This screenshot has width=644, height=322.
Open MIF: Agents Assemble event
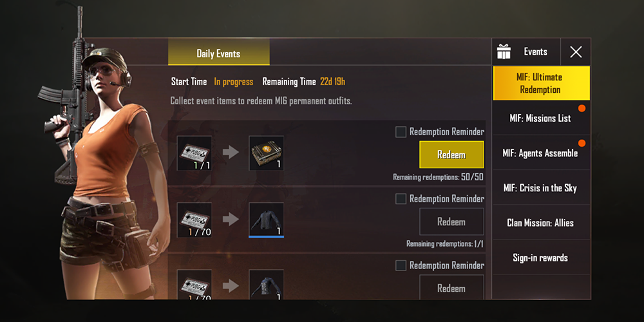tap(542, 153)
